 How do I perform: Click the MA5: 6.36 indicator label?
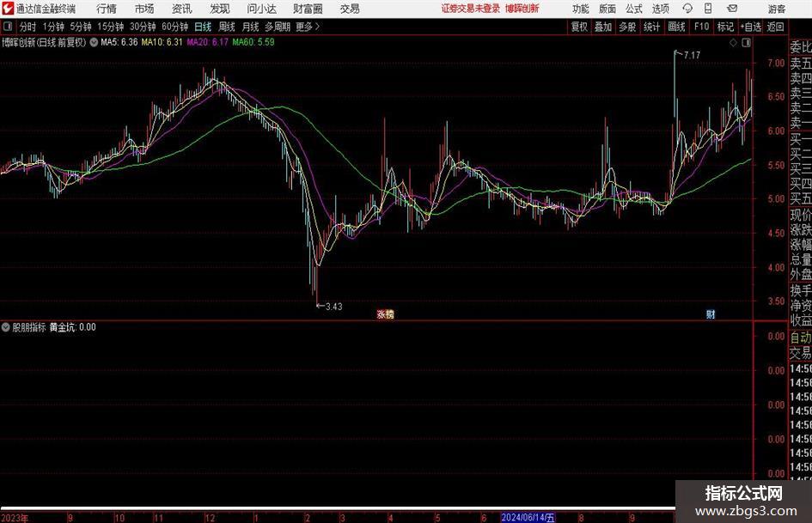click(119, 42)
